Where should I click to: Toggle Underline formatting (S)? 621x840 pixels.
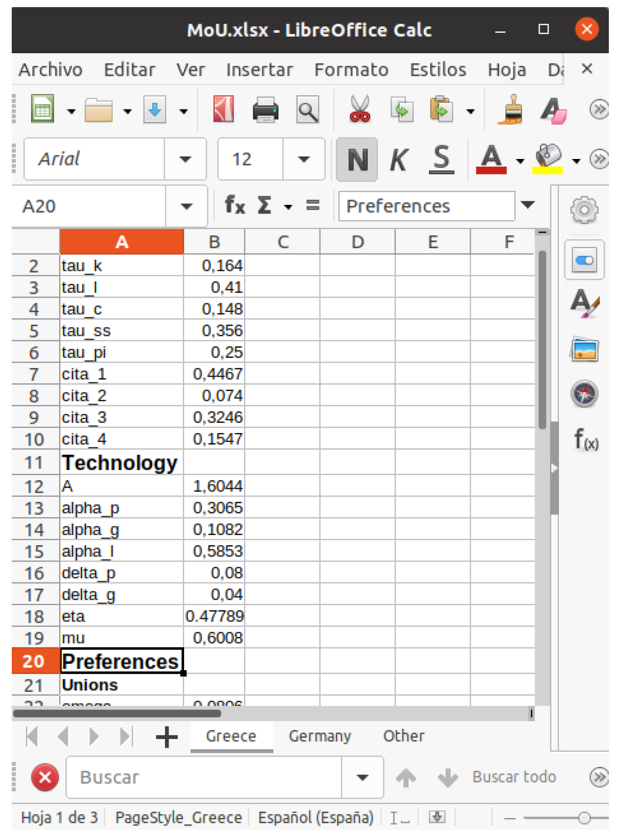[442, 159]
